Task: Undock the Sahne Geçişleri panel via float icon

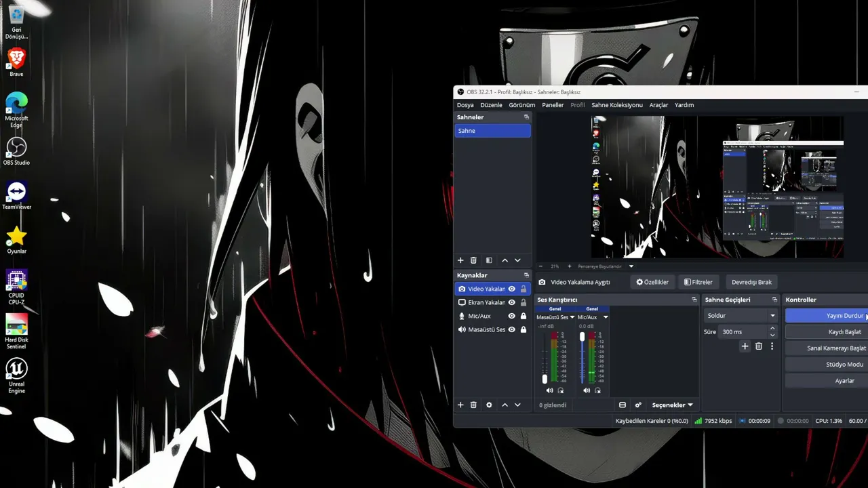Action: coord(774,300)
